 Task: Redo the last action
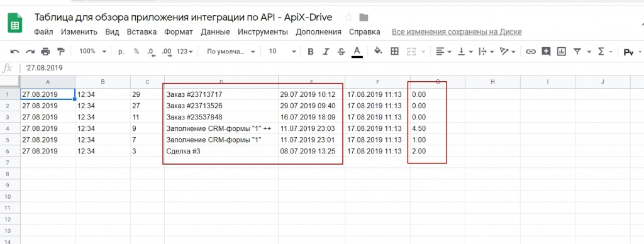click(30, 52)
